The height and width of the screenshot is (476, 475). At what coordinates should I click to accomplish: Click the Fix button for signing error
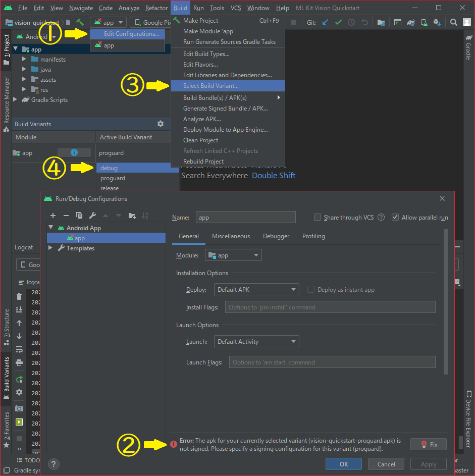pos(428,444)
